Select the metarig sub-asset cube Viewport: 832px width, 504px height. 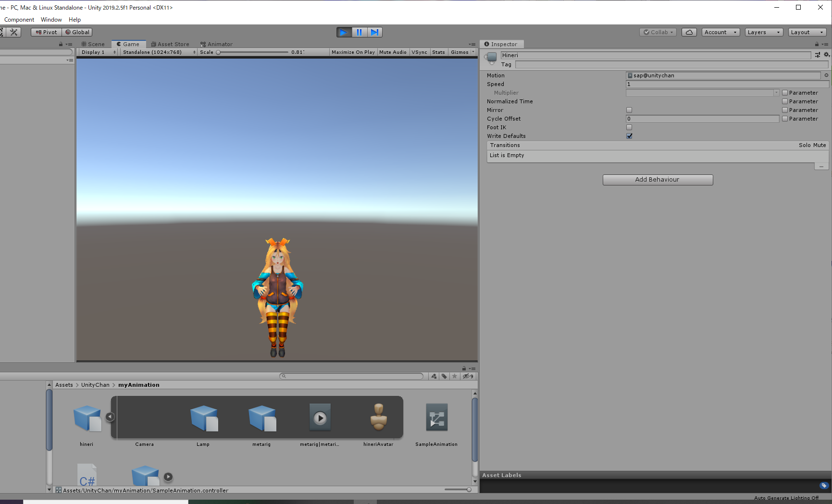point(262,418)
